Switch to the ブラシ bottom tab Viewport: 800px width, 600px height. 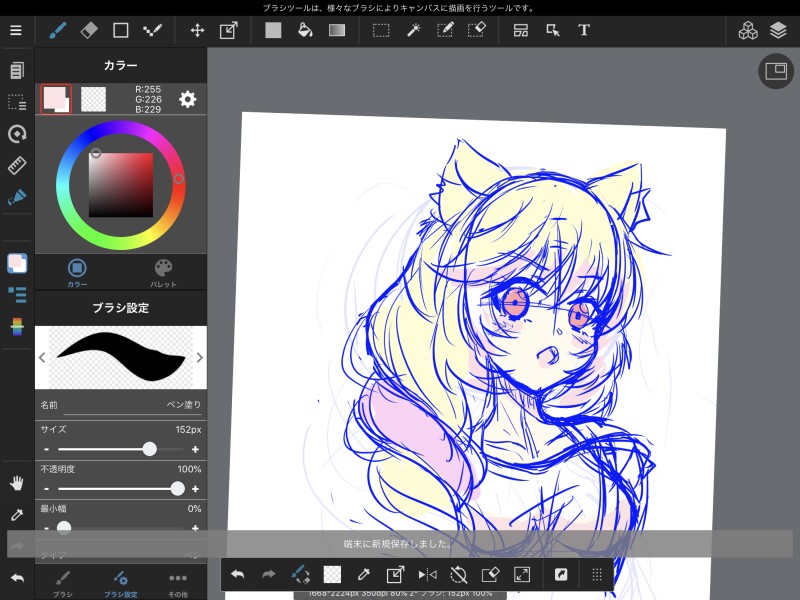pyautogui.click(x=63, y=584)
